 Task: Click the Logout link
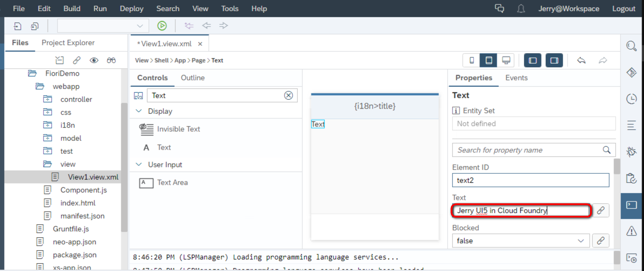tap(623, 9)
